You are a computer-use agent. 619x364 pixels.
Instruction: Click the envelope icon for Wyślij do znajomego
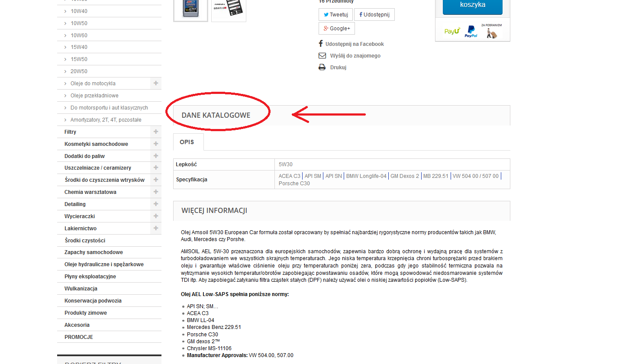(322, 55)
